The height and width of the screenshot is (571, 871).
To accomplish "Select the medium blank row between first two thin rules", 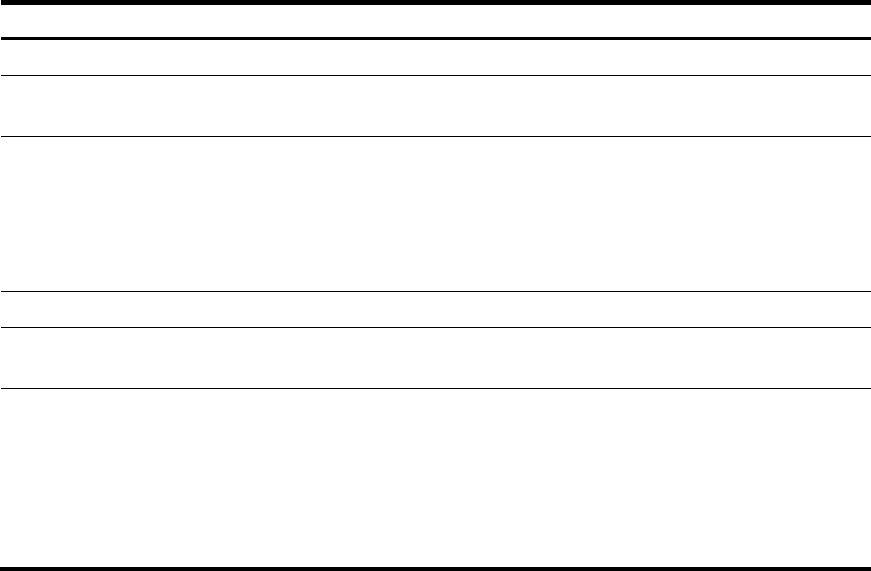I will [436, 106].
